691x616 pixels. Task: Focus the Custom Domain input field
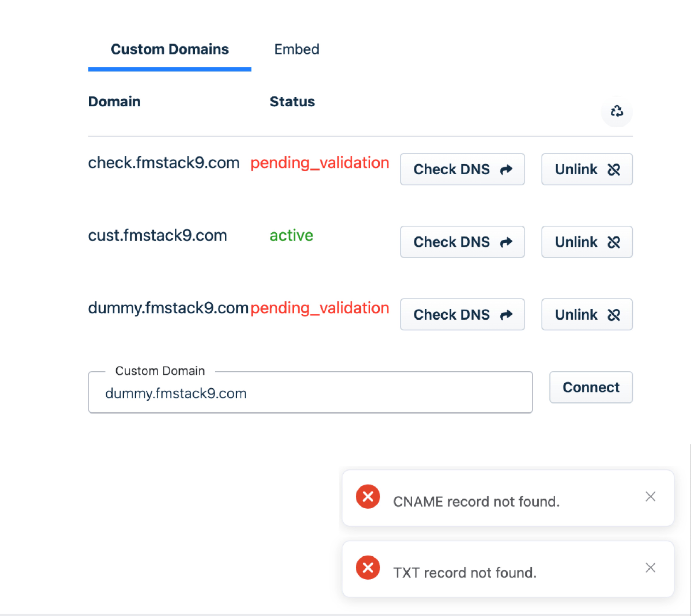[x=310, y=393]
